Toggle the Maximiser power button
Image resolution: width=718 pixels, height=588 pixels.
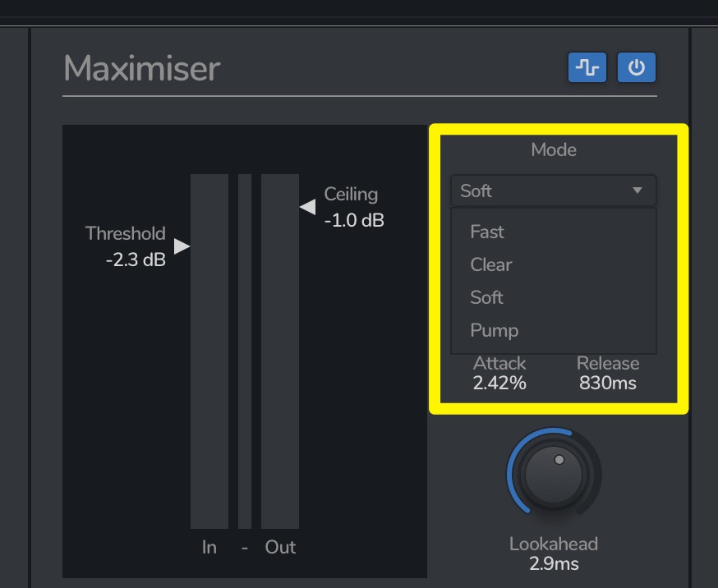coord(636,67)
